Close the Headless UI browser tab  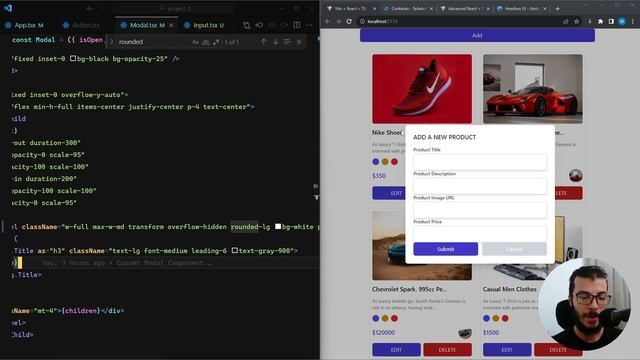(x=544, y=9)
